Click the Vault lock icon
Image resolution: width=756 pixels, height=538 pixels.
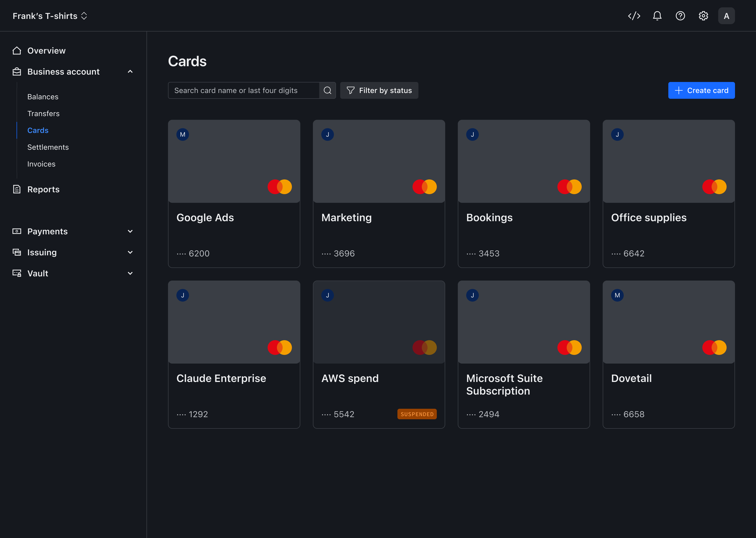pyautogui.click(x=17, y=273)
